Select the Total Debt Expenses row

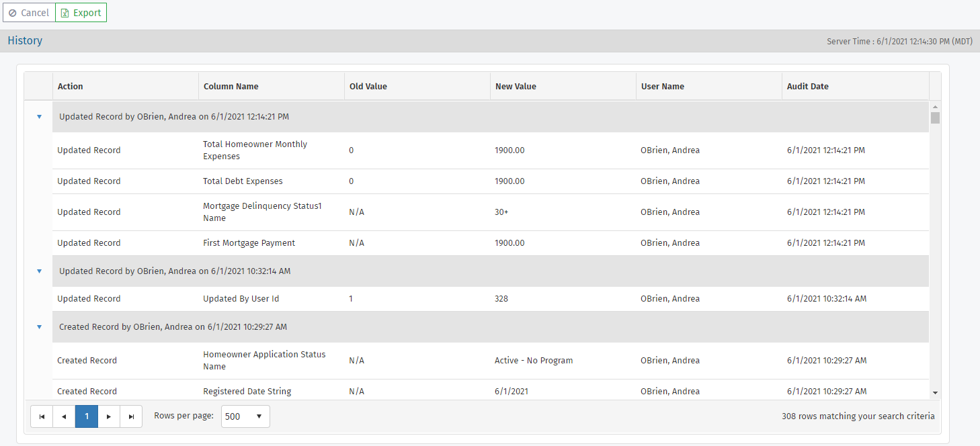pyautogui.click(x=243, y=181)
